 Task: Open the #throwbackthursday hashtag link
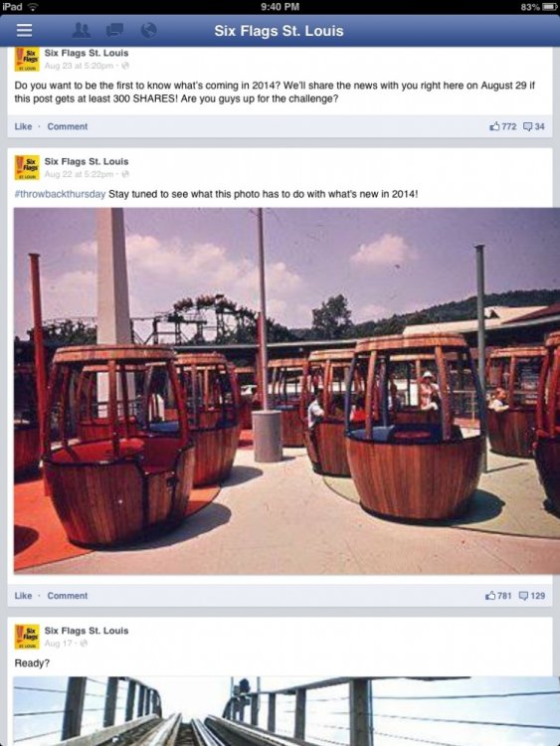[60, 194]
